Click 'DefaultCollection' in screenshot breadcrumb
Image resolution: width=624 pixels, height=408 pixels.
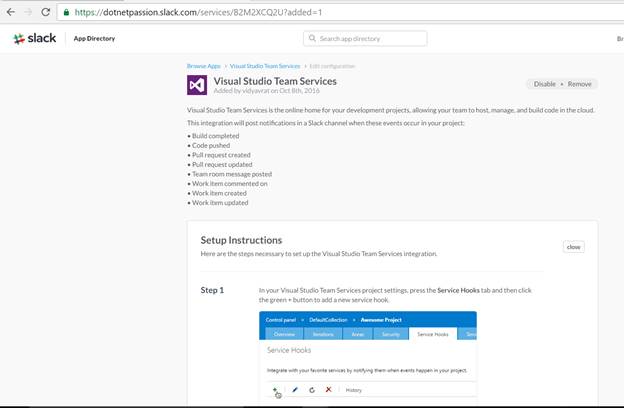(x=328, y=320)
